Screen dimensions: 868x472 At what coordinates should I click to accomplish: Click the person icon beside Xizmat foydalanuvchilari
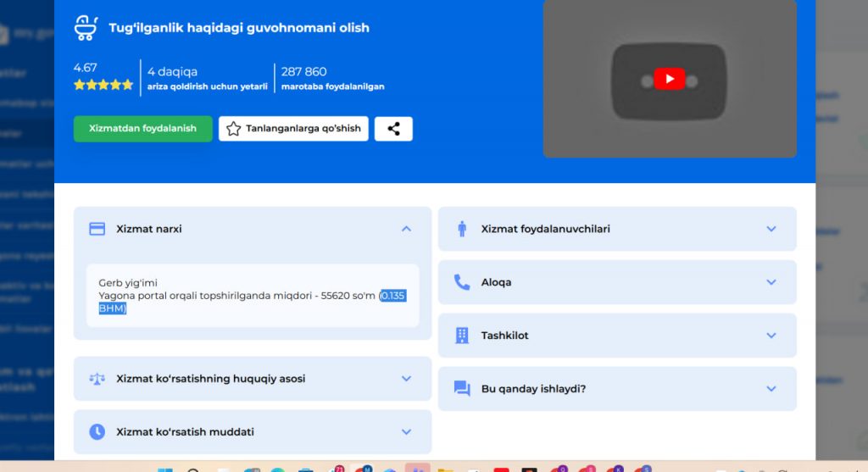click(462, 229)
